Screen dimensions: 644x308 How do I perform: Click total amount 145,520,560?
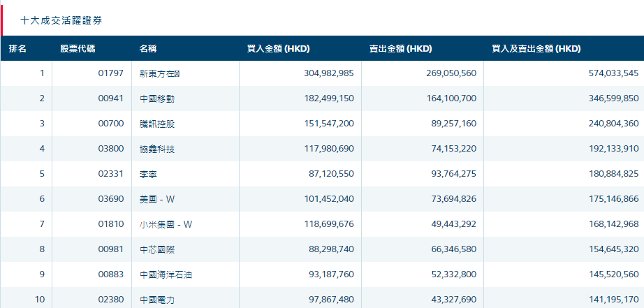pos(613,274)
